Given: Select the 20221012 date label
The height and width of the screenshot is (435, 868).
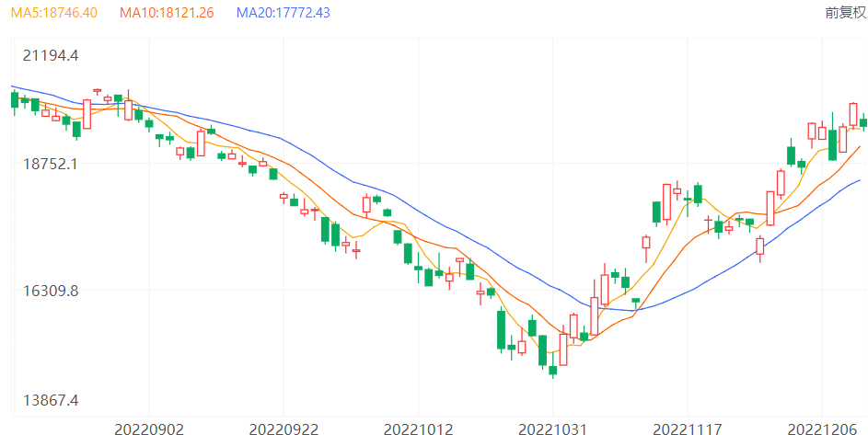Looking at the screenshot, I should tap(419, 429).
